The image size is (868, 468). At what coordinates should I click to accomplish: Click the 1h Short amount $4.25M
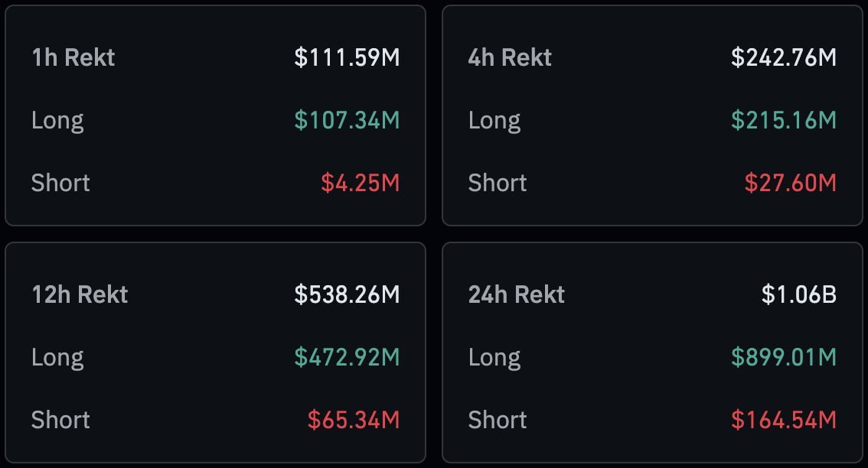tap(360, 183)
